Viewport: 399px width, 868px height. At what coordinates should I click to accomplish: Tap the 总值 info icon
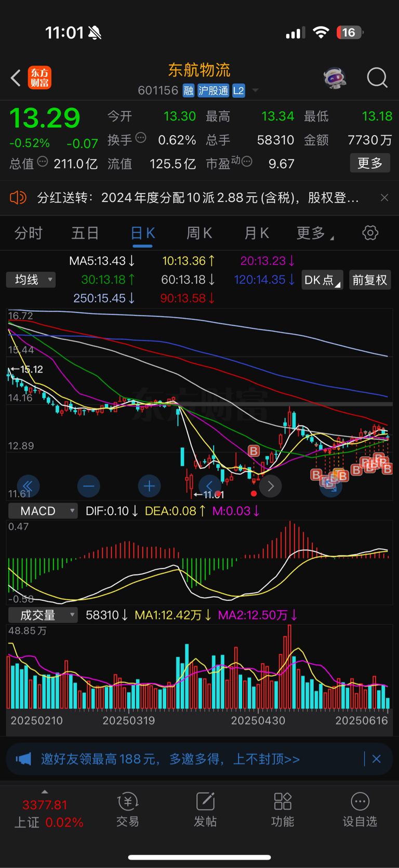(x=43, y=162)
